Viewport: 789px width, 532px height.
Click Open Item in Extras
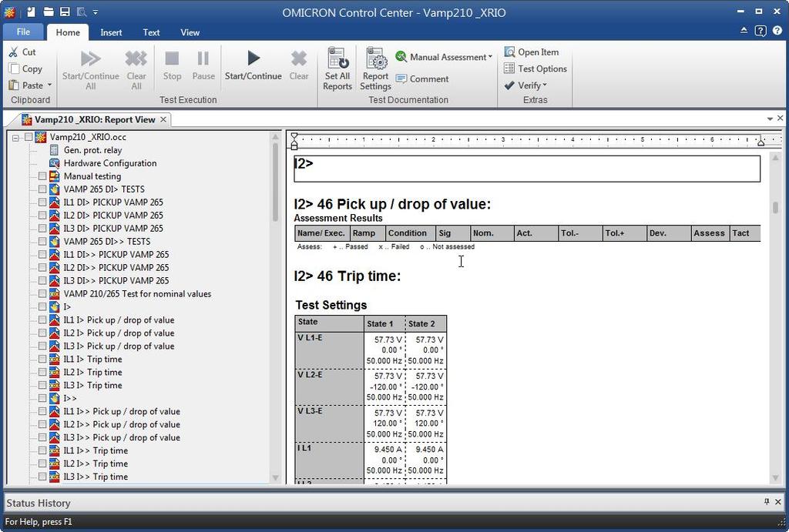click(532, 52)
